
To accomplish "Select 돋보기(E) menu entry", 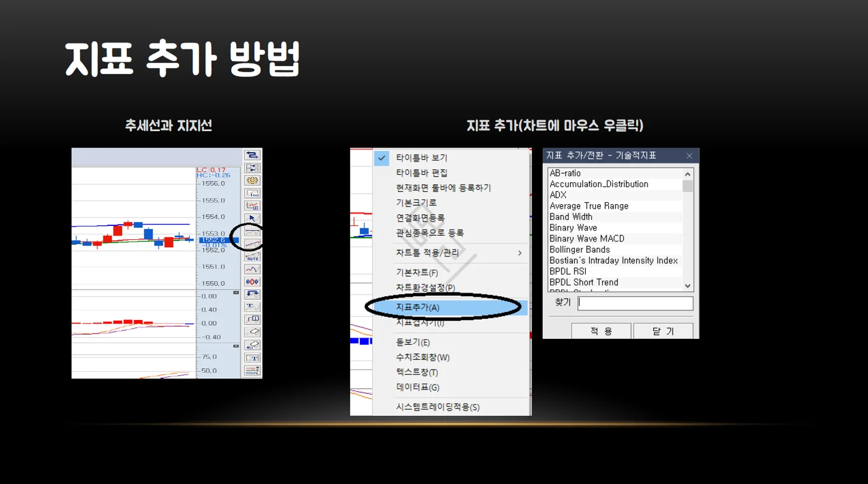I will coord(413,343).
